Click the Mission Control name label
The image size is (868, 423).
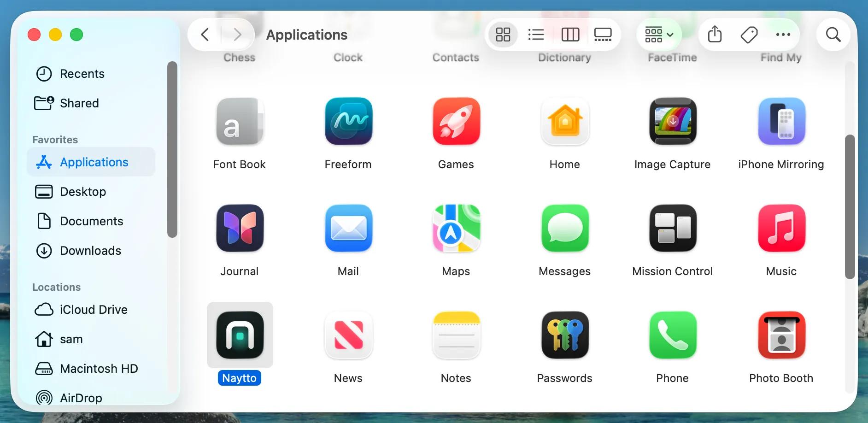[673, 271]
